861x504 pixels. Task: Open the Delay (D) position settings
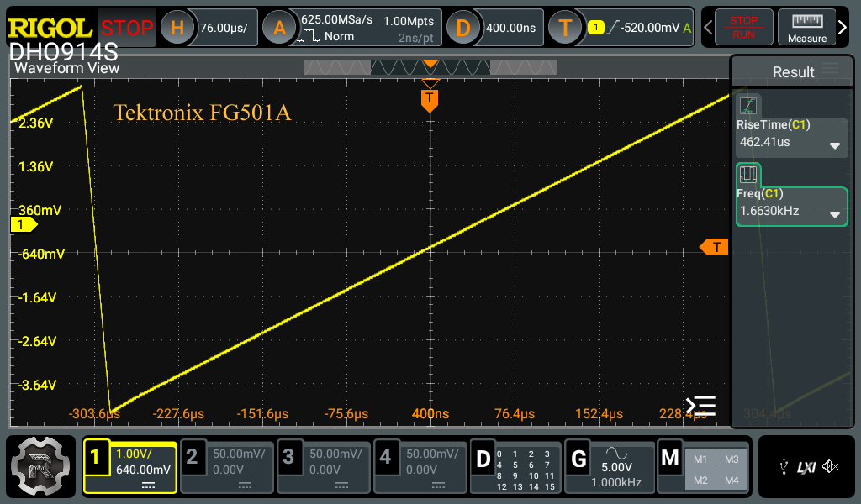tap(463, 28)
